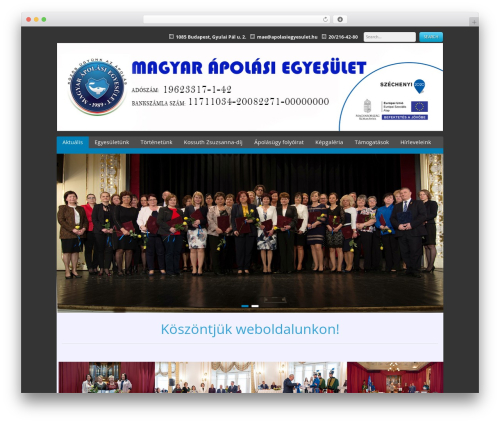Open the Képgaléria menu item
500x423 pixels.
tap(329, 142)
